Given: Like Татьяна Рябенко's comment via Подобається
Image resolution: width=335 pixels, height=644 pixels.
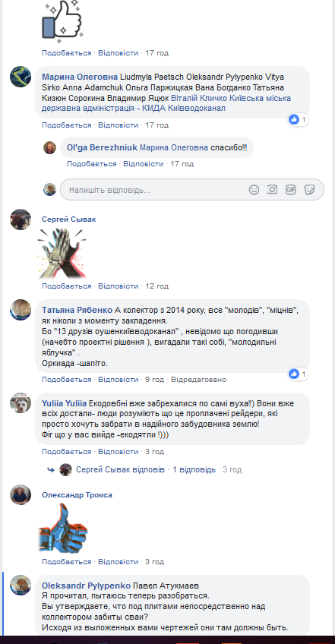Looking at the screenshot, I should point(67,380).
